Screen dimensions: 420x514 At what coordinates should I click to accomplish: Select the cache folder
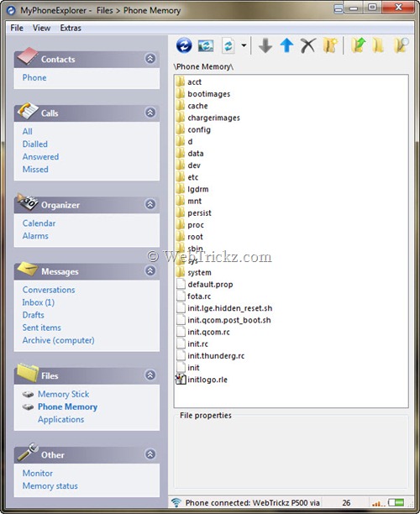point(197,106)
